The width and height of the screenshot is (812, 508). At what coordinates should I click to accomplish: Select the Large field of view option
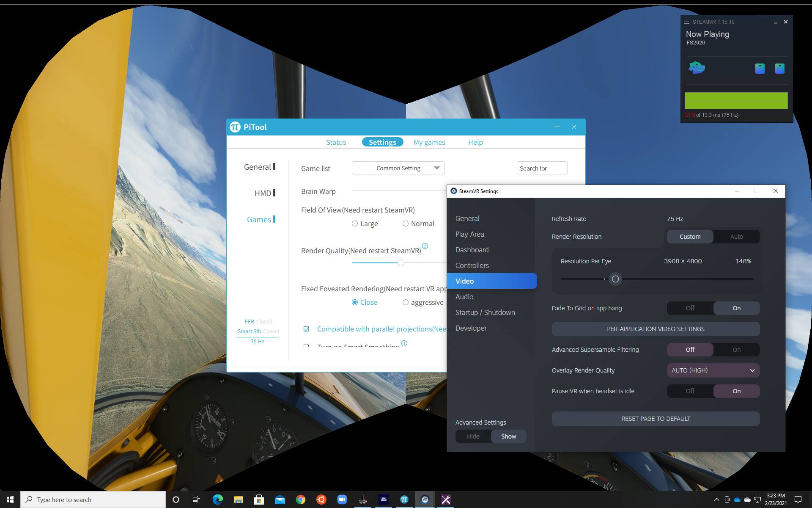click(x=355, y=224)
